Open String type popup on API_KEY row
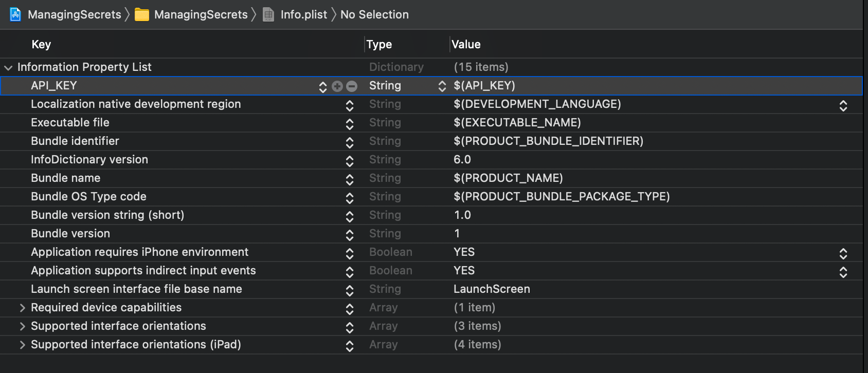Viewport: 868px width, 373px height. point(442,86)
